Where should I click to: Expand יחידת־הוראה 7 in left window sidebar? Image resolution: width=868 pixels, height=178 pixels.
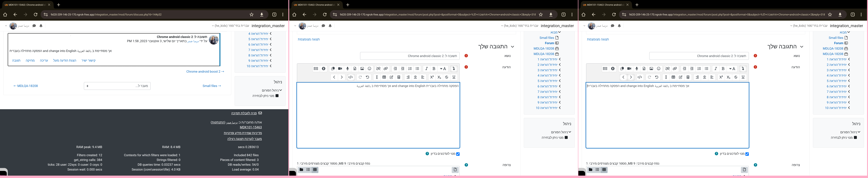point(271,50)
